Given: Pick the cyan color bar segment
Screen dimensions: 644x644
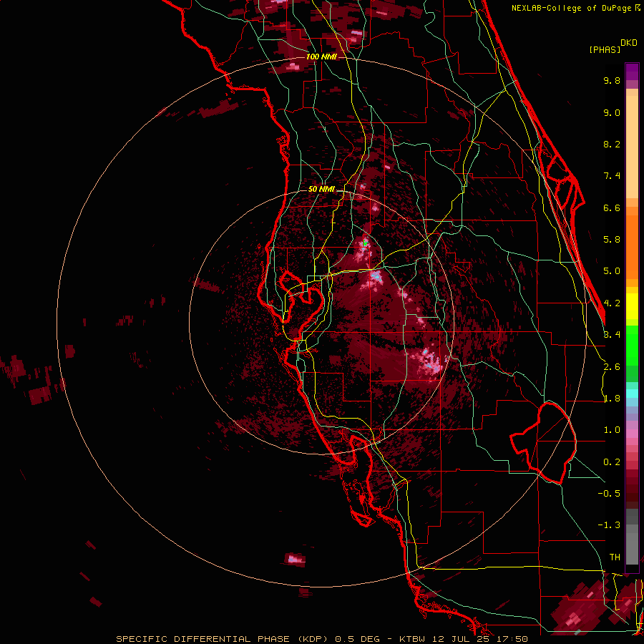Looking at the screenshot, I should point(632,394).
